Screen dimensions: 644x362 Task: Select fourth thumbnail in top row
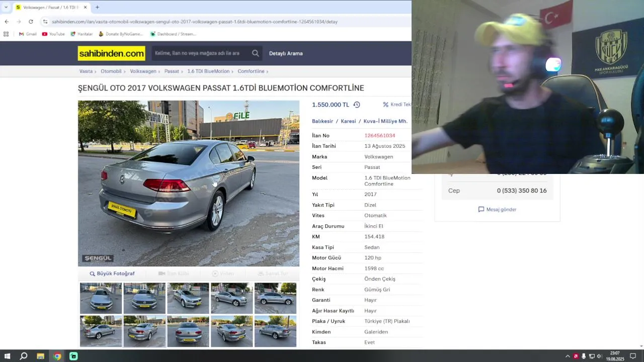point(232,298)
